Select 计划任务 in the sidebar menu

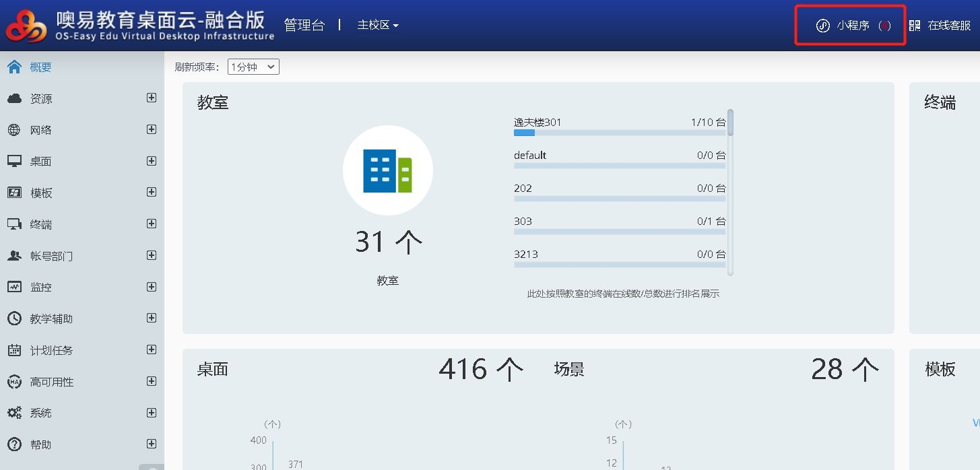point(51,350)
